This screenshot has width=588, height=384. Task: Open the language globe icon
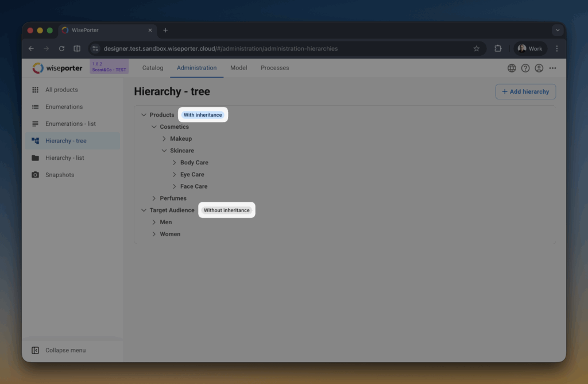(512, 68)
